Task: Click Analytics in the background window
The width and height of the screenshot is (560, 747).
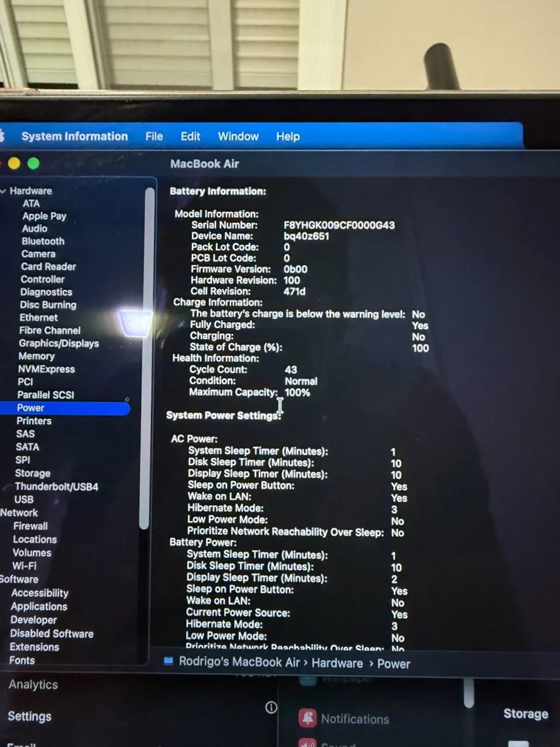Action: click(x=33, y=685)
